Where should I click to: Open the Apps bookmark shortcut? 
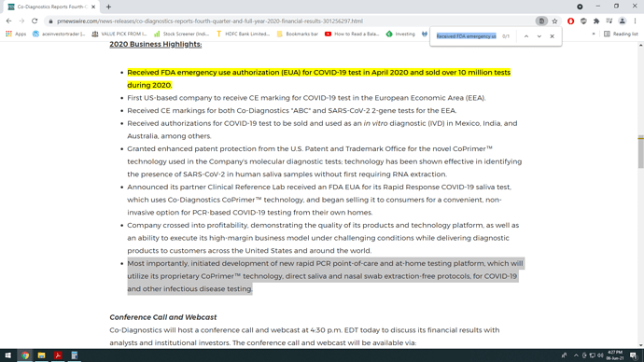tap(16, 35)
